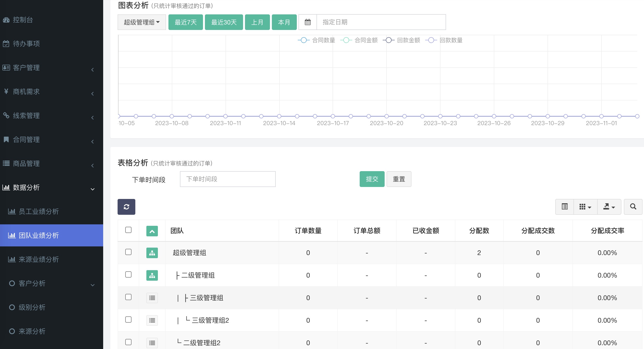644x349 pixels.
Task: Click the calendar icon beside 指定日期
Action: pyautogui.click(x=308, y=22)
